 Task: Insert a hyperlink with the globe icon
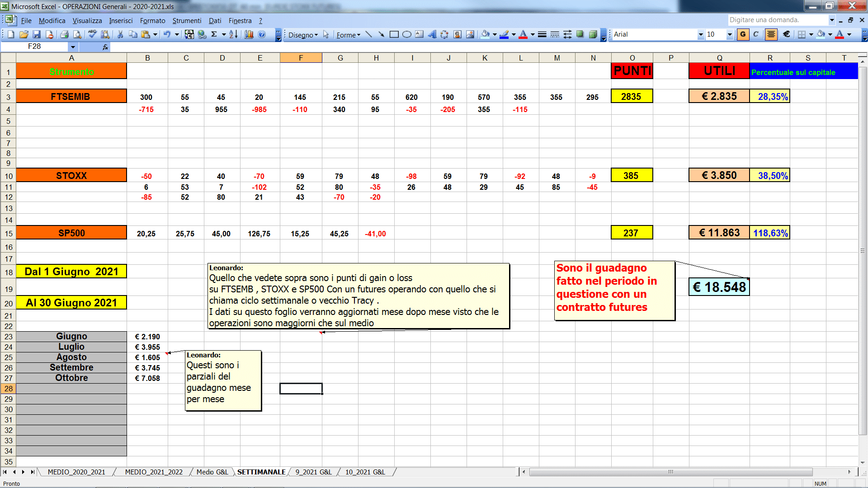pyautogui.click(x=202, y=34)
